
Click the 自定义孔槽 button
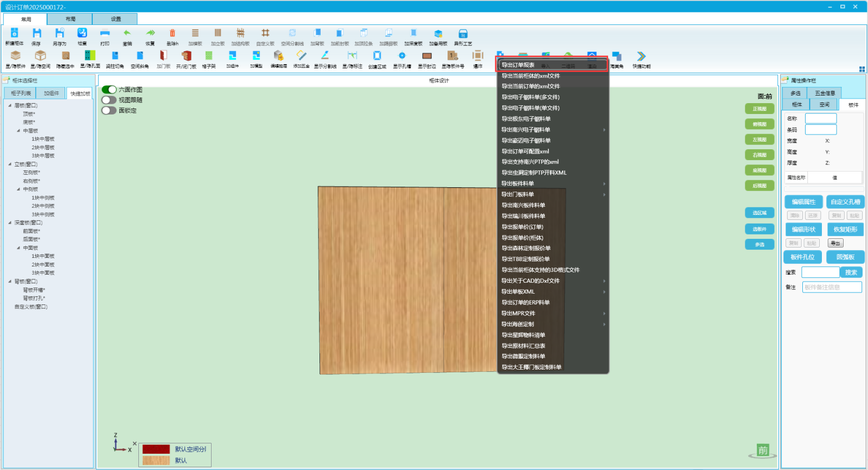[x=845, y=202]
